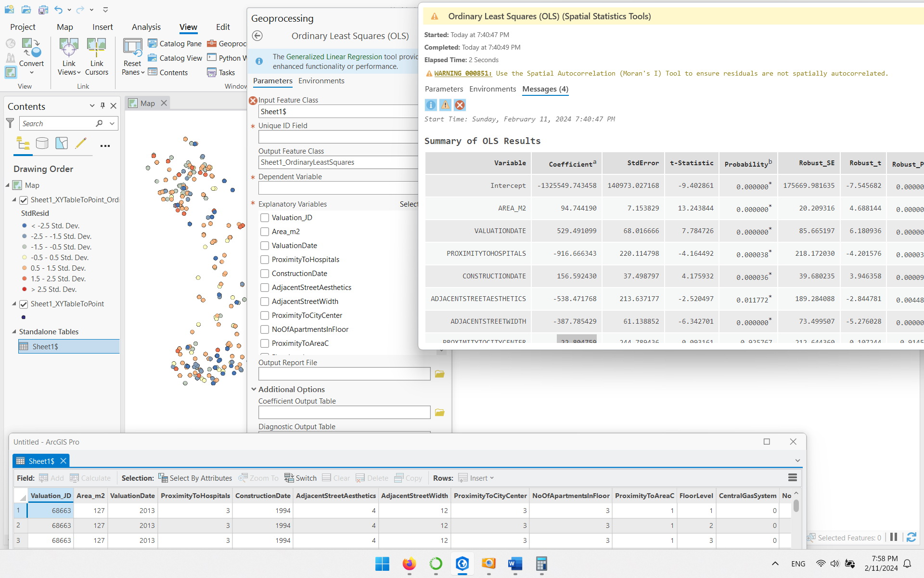Open Calculator from the taskbar
The height and width of the screenshot is (578, 924).
(541, 564)
